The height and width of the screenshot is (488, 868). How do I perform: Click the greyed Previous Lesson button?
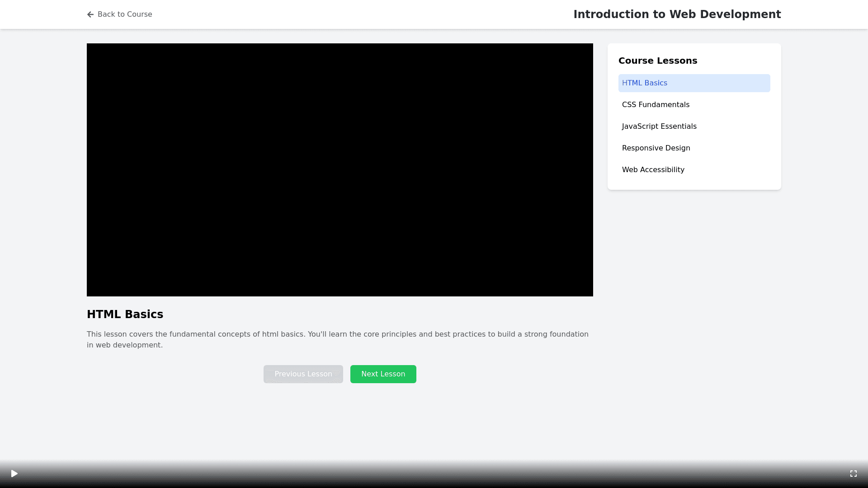pyautogui.click(x=303, y=374)
